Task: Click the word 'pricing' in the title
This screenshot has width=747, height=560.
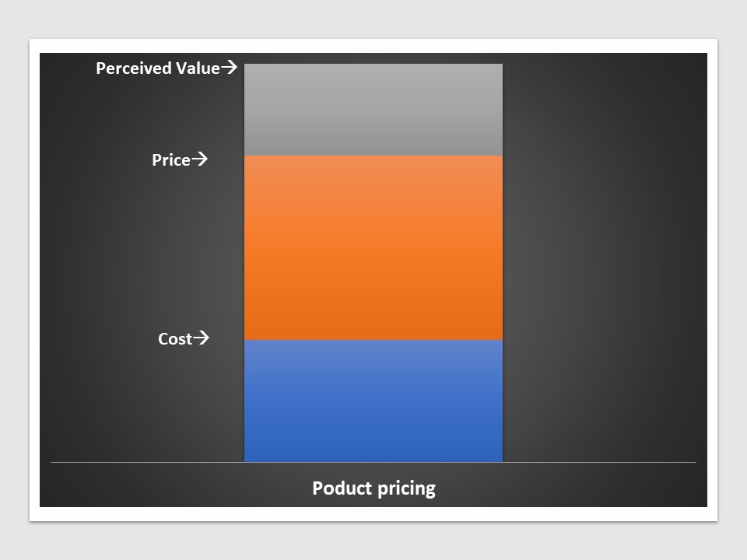Action: pos(406,489)
